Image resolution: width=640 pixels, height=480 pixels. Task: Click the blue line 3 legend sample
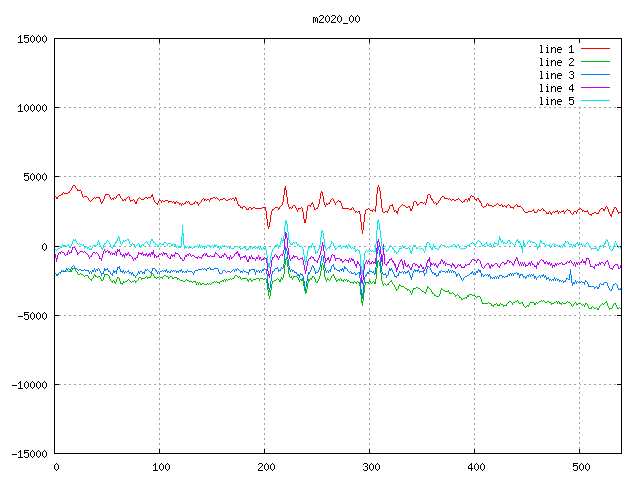pos(595,75)
